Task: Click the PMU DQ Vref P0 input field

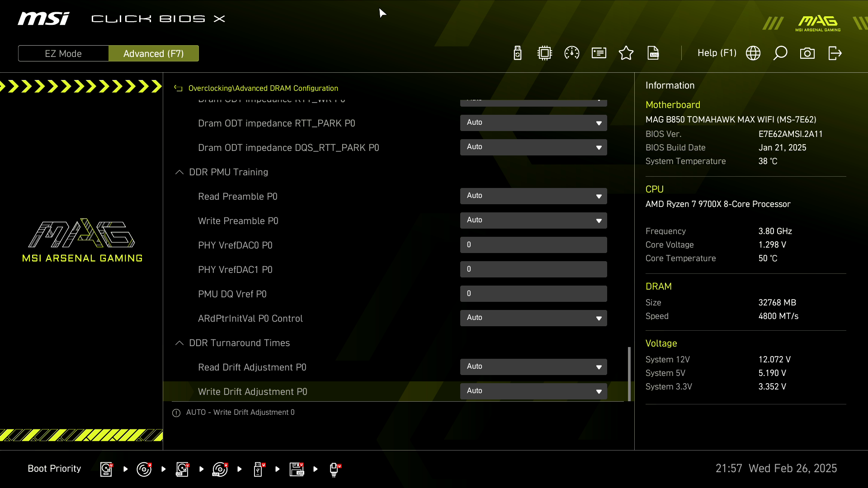Action: 533,294
